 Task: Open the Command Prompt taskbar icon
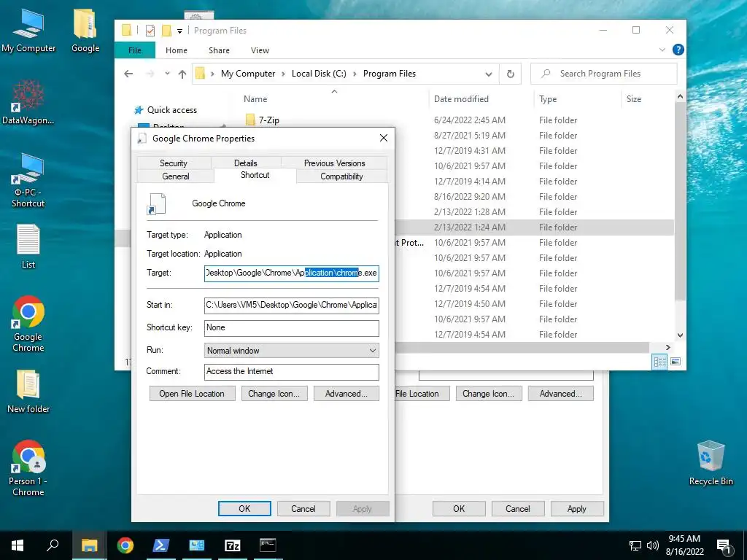(268, 545)
